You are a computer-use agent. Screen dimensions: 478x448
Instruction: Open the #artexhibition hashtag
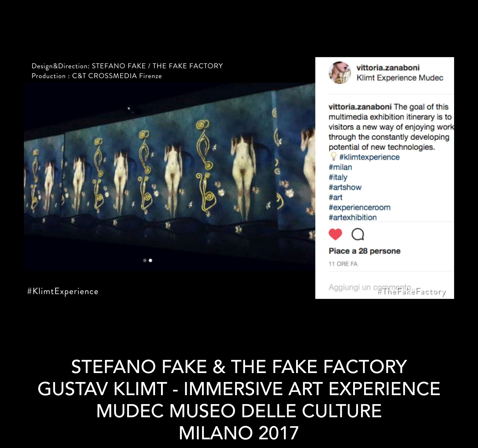[353, 217]
